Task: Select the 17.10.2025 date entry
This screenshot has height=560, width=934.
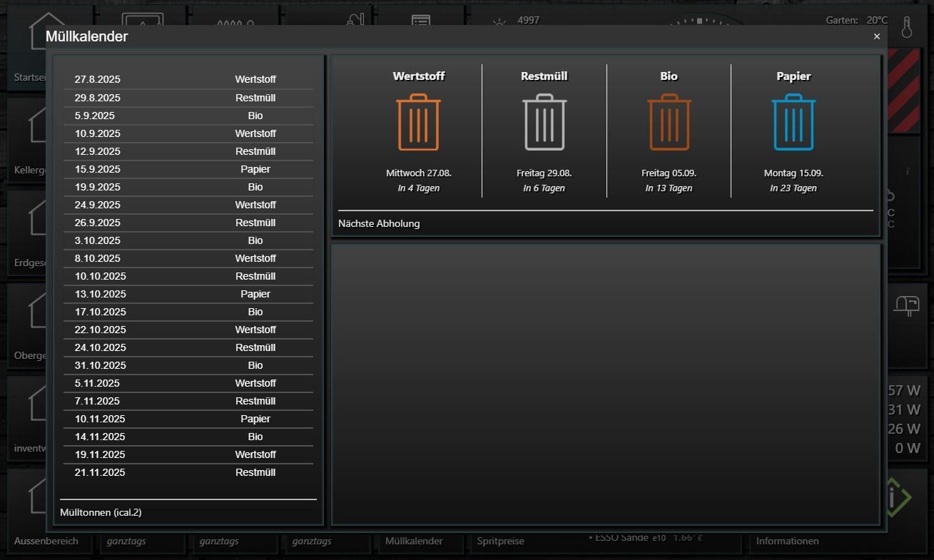Action: point(101,312)
